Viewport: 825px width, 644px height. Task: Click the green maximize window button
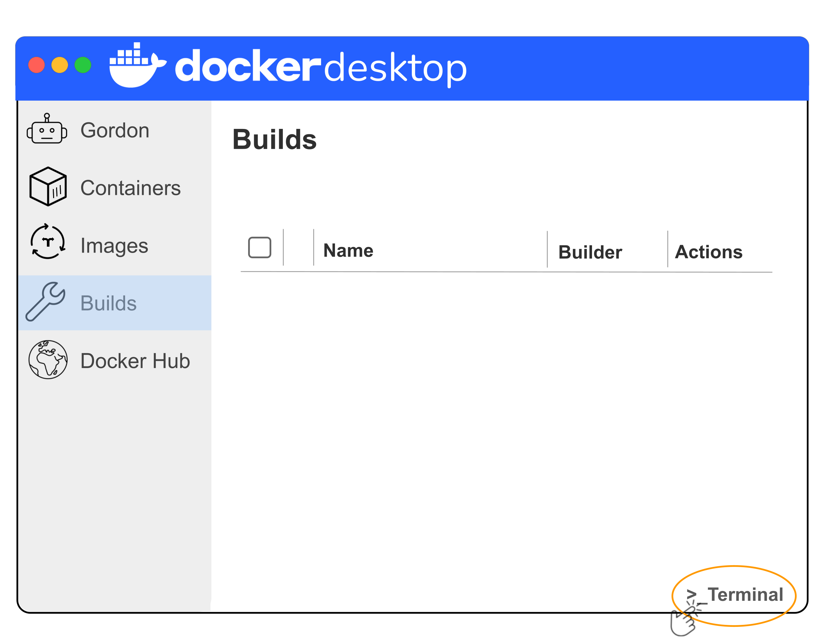pyautogui.click(x=83, y=65)
